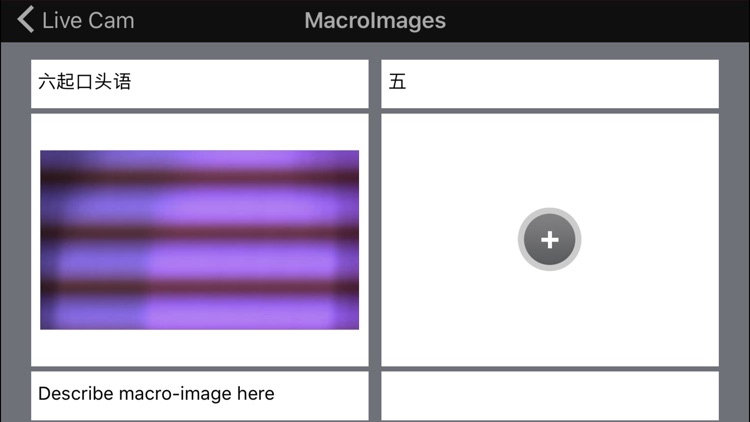Screen dimensions: 750x422
Task: Go back using the left chevron
Action: click(26, 20)
